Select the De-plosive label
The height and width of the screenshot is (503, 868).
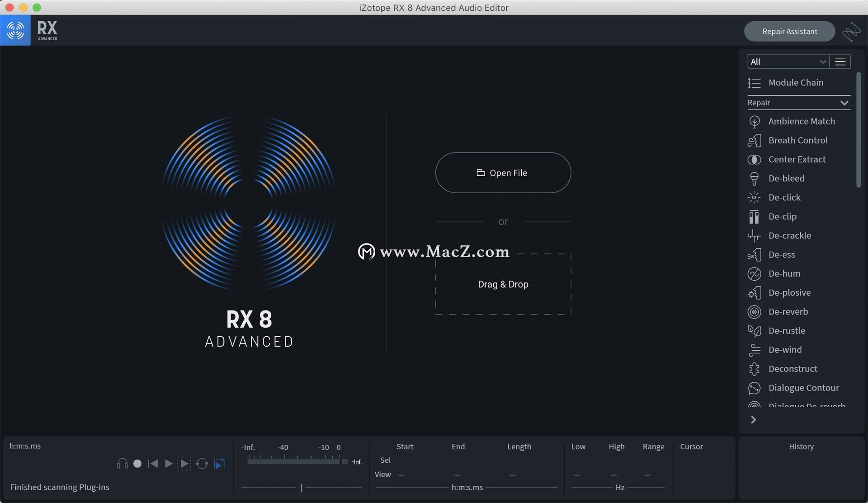790,292
